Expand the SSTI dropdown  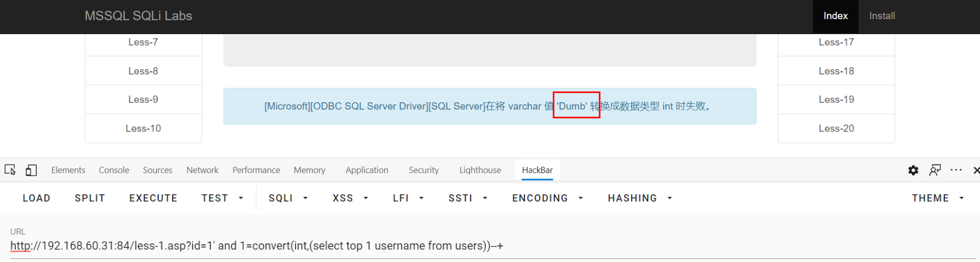point(468,198)
